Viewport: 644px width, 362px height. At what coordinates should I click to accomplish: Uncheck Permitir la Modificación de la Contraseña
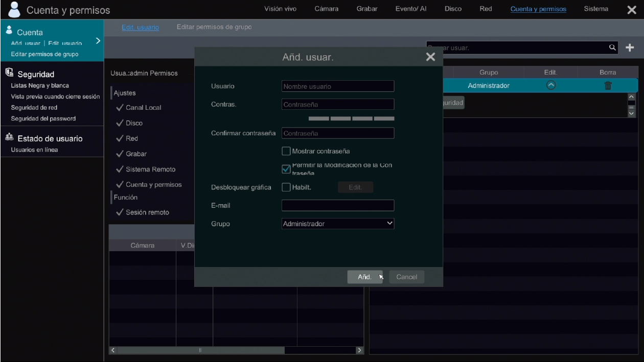pos(286,169)
